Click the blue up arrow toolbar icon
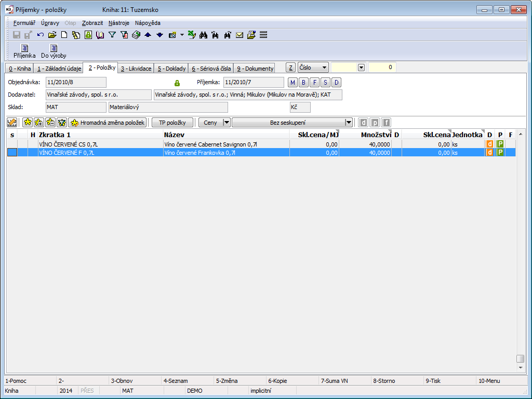 [x=148, y=35]
